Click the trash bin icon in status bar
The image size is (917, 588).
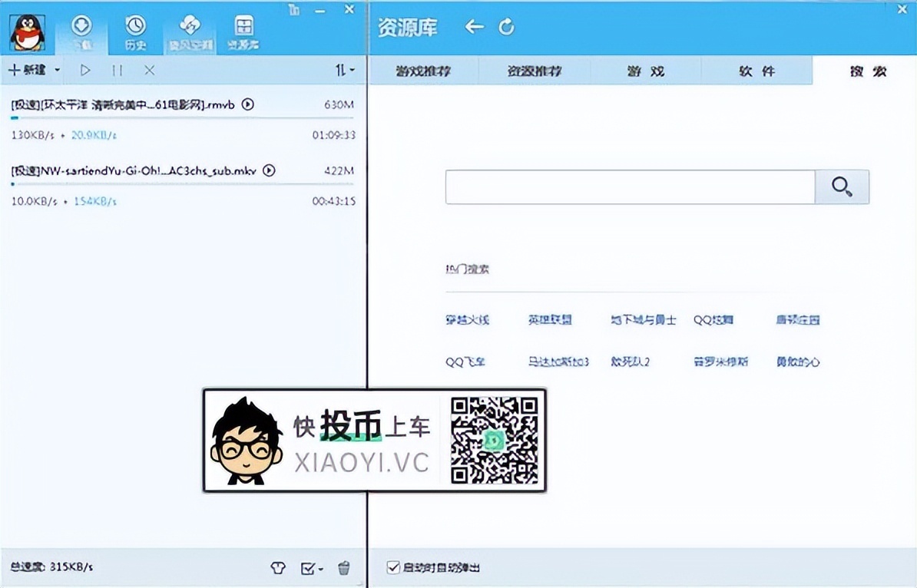pyautogui.click(x=344, y=568)
